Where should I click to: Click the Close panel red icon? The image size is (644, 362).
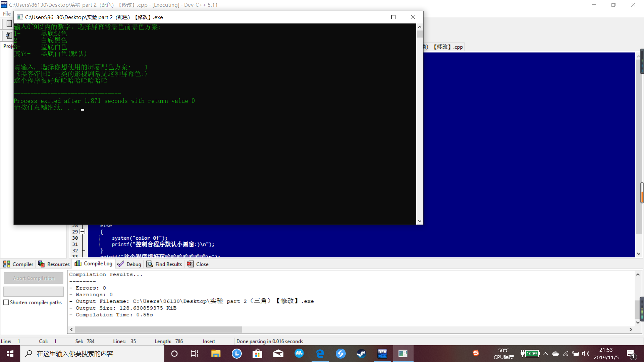click(x=190, y=264)
